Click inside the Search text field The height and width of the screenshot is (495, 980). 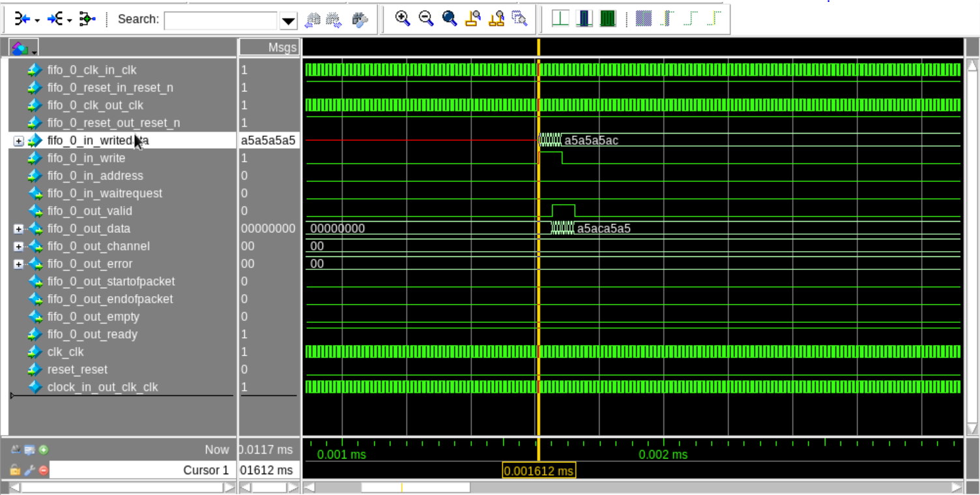point(221,20)
